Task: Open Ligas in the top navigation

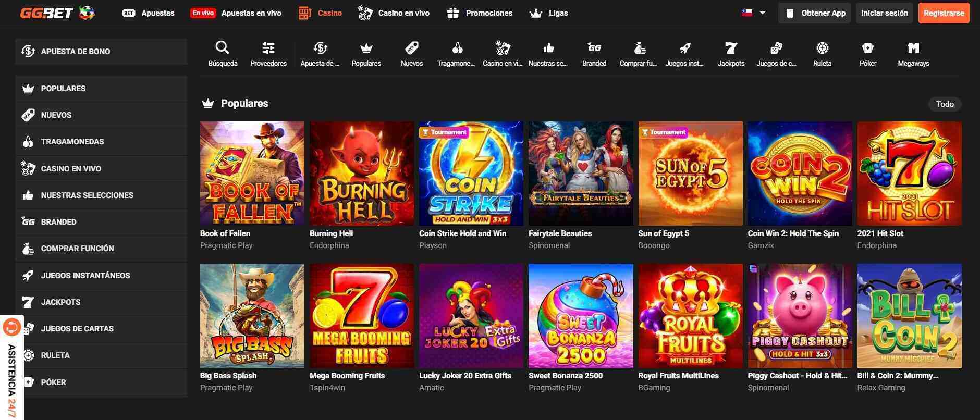Action: tap(548, 13)
